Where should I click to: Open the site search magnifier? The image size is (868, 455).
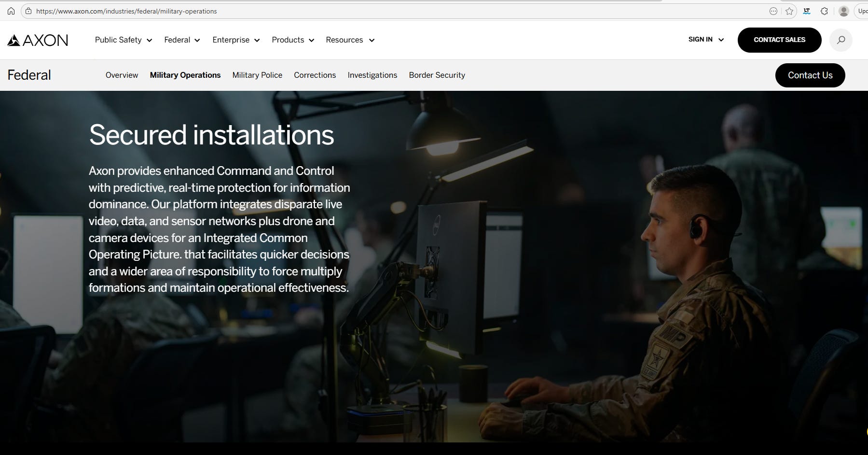pyautogui.click(x=841, y=40)
